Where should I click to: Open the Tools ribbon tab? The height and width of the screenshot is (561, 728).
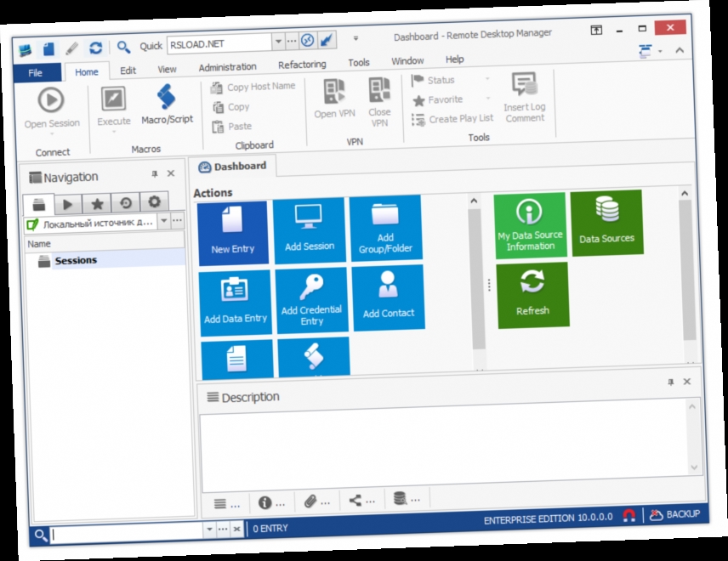[359, 63]
